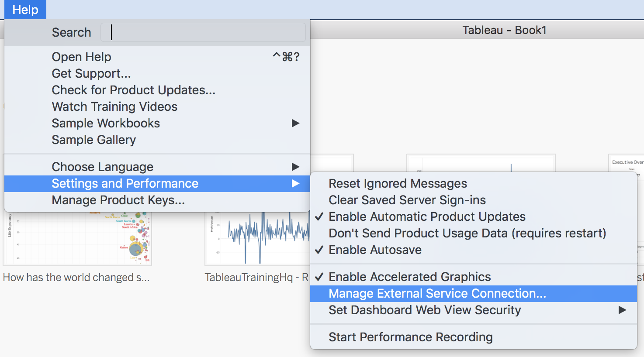Click Start Performance Recording
This screenshot has width=644, height=357.
coord(411,337)
